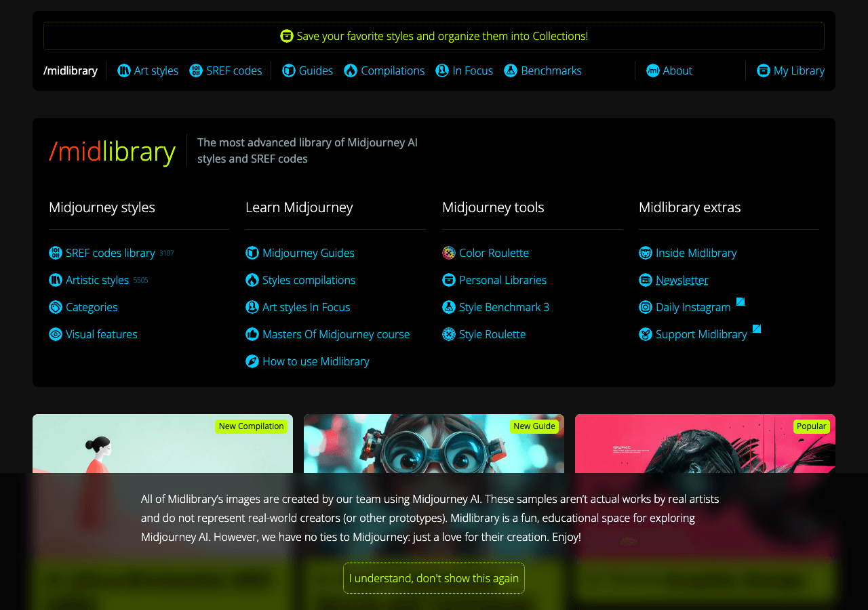The height and width of the screenshot is (610, 868).
Task: Click the Style Roulette icon
Action: 449,334
